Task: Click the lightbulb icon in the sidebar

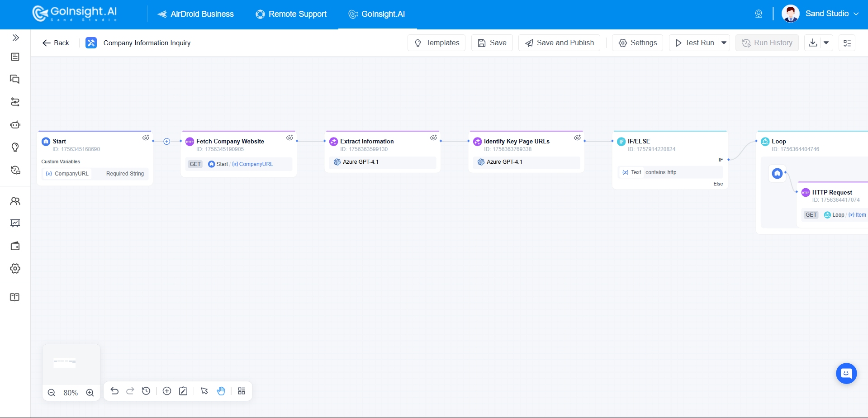Action: [15, 147]
